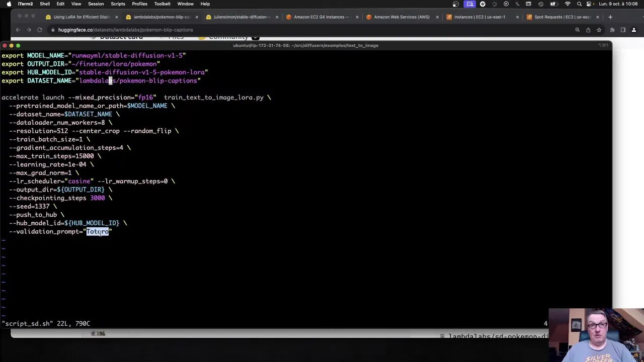Open Spotlight search in menu bar
644x362 pixels.
pos(579,4)
